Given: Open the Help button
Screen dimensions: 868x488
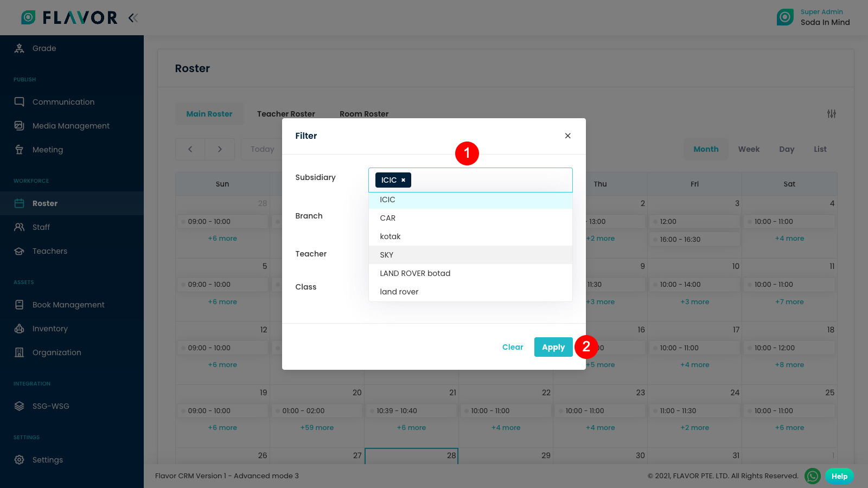Looking at the screenshot, I should point(839,476).
